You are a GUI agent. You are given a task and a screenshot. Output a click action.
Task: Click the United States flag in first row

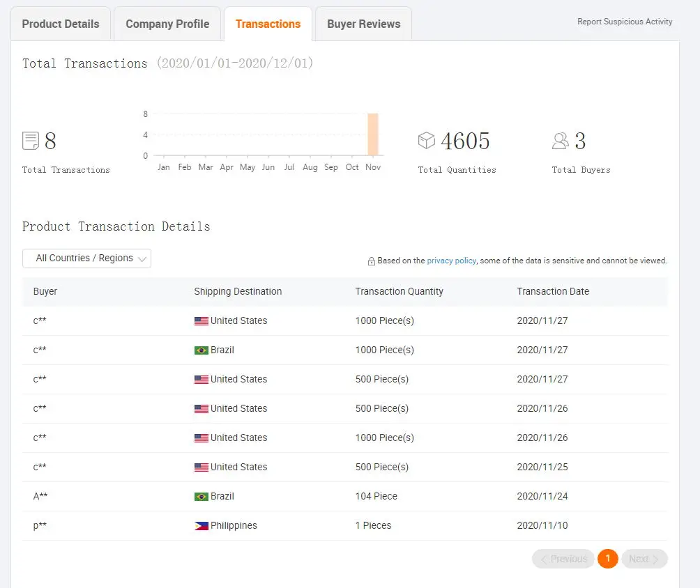(201, 321)
